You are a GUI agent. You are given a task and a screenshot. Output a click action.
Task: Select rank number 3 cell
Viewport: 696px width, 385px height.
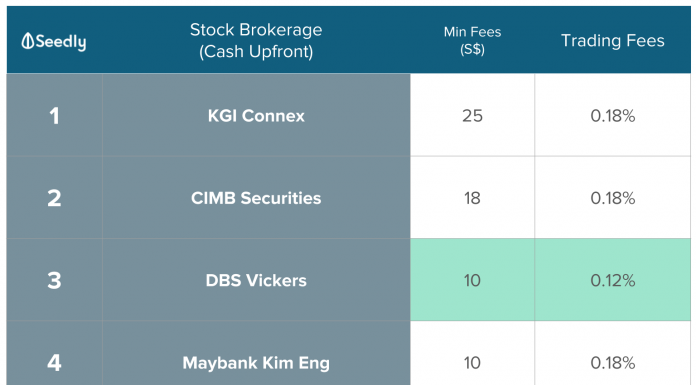pyautogui.click(x=54, y=280)
